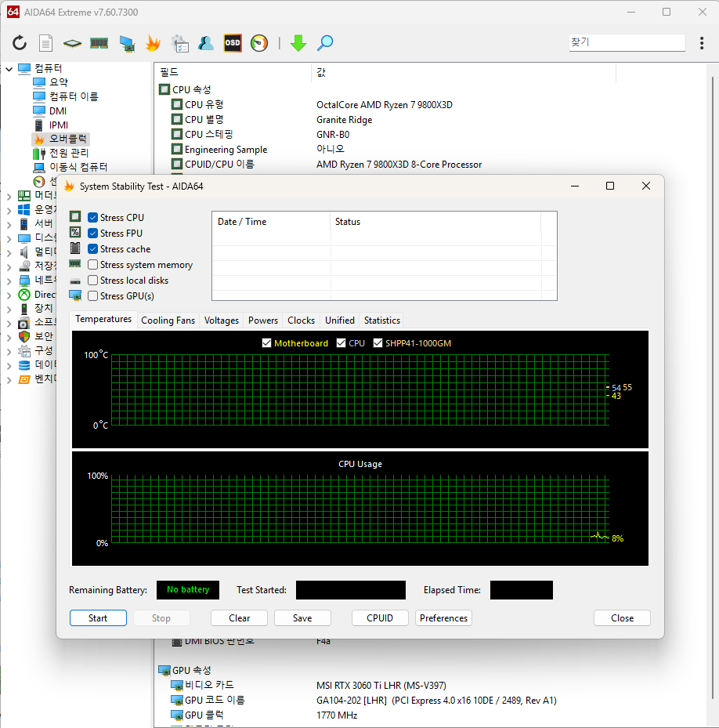The width and height of the screenshot is (719, 728).
Task: Open the memory module toolbar icon
Action: 99,43
